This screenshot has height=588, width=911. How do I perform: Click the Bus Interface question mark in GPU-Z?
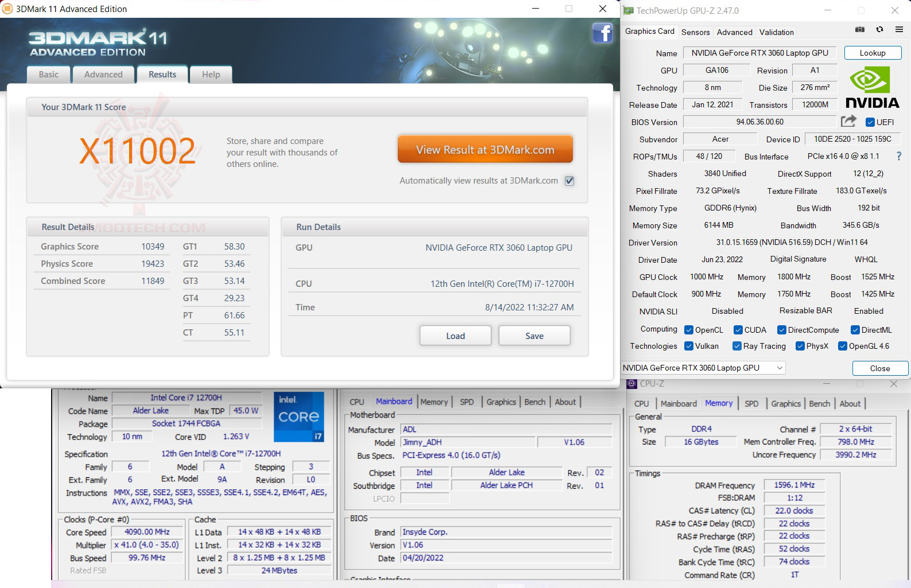[899, 156]
